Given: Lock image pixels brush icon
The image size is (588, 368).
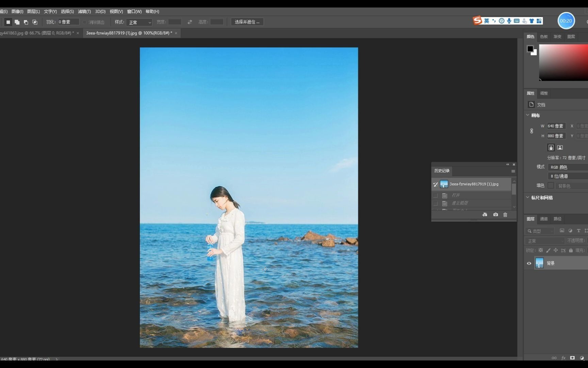Looking at the screenshot, I should [x=548, y=250].
